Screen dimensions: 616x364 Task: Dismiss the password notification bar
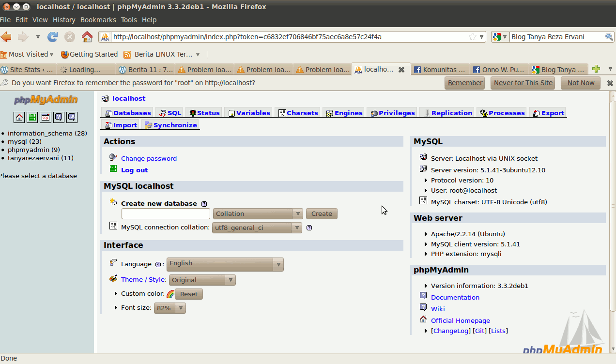pos(610,83)
